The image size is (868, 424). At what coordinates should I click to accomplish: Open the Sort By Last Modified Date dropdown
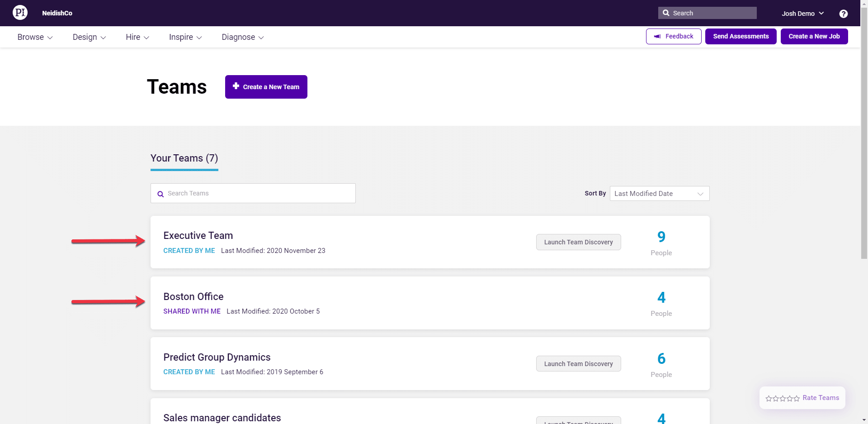pos(660,194)
